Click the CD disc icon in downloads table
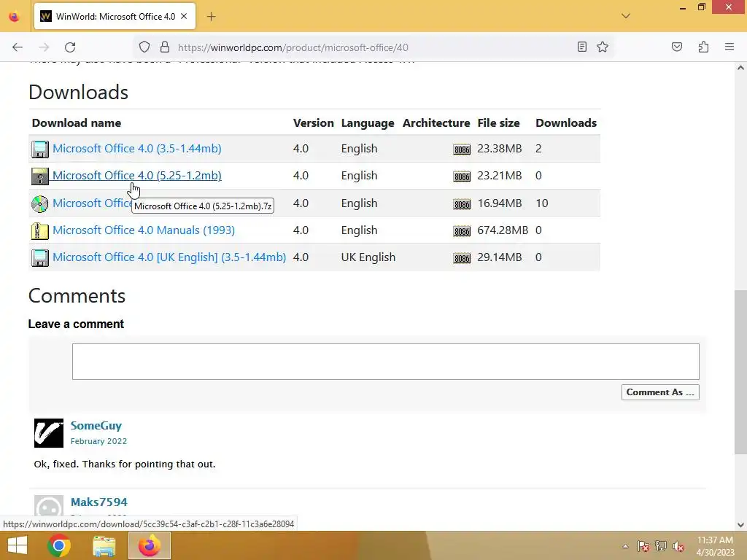747x560 pixels. [40, 204]
